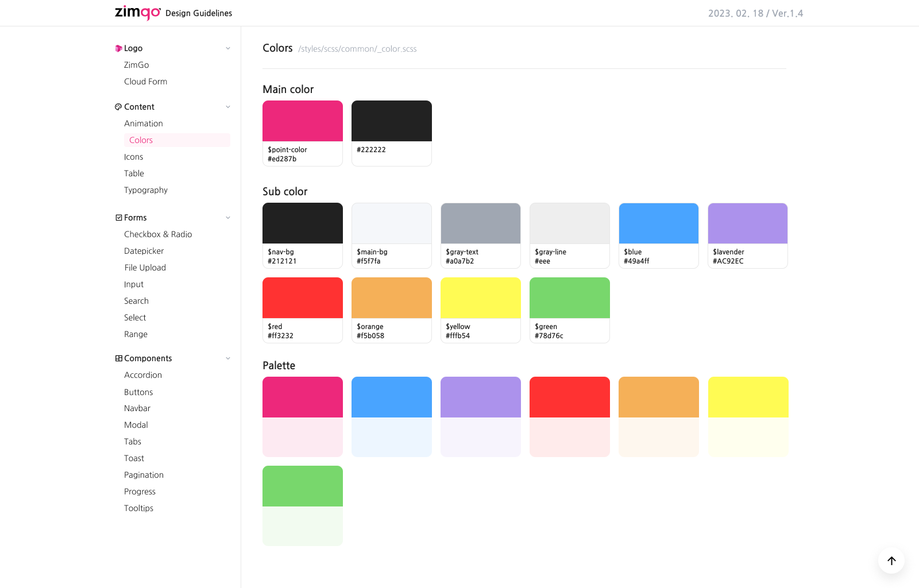Open the Checkbox & Radio page
The image size is (919, 588).
(x=158, y=234)
